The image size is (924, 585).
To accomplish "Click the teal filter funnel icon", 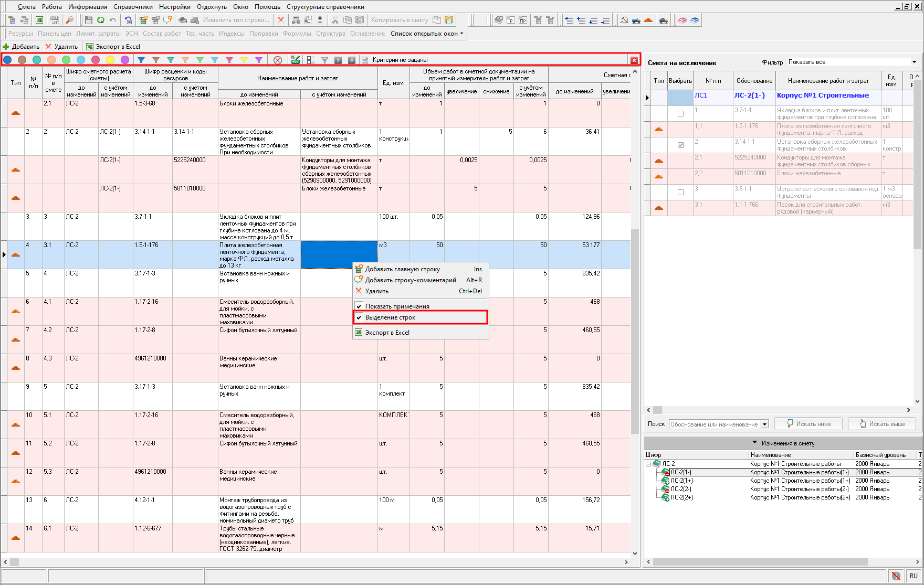I will pyautogui.click(x=171, y=60).
